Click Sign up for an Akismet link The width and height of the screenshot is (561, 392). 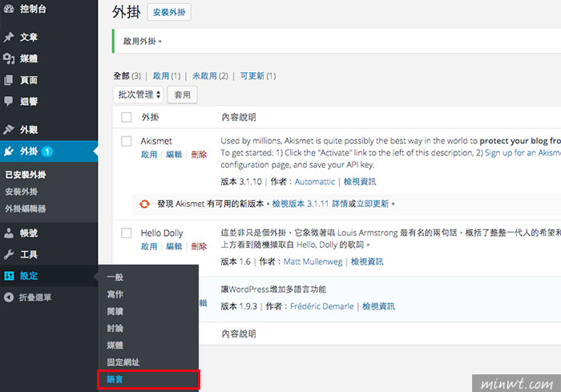(523, 153)
